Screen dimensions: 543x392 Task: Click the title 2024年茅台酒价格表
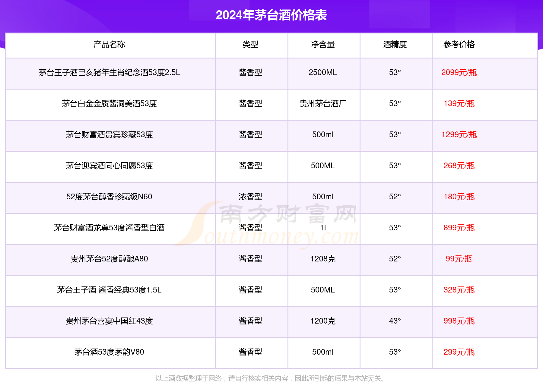click(x=271, y=15)
